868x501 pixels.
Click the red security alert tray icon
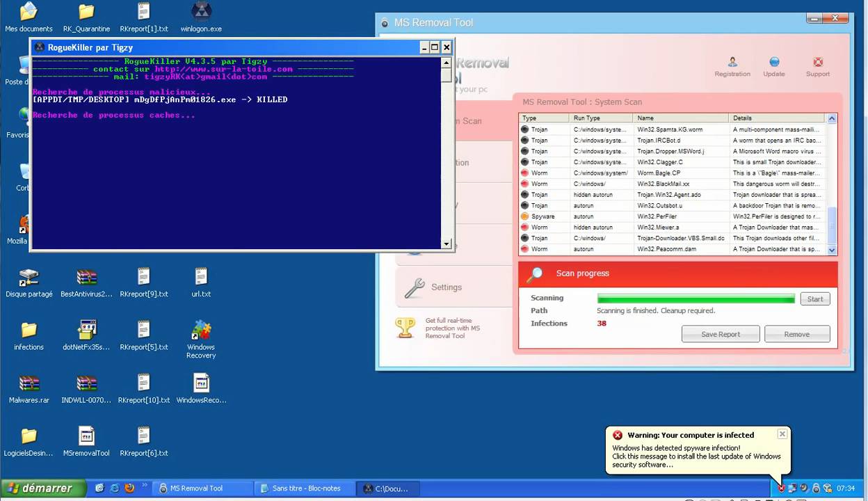coord(782,488)
